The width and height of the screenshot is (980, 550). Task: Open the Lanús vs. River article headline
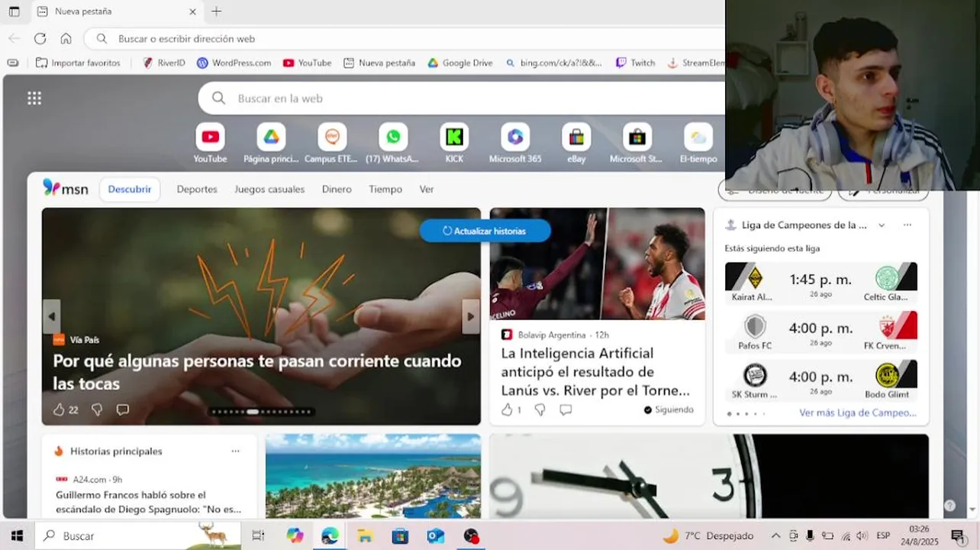(x=595, y=372)
